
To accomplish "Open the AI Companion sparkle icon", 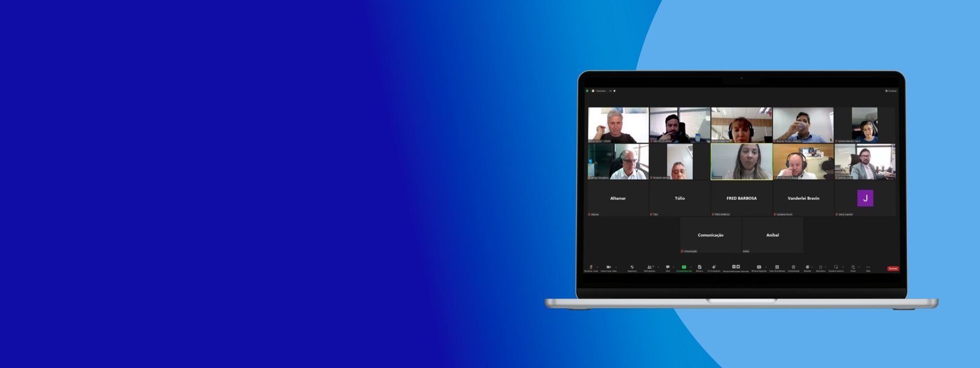I will [714, 267].
